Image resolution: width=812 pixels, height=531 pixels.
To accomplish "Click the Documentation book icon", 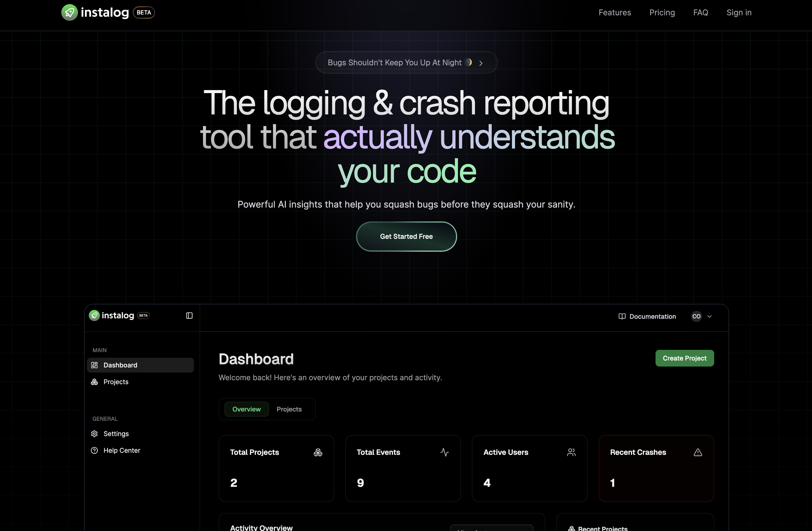I will tap(622, 316).
